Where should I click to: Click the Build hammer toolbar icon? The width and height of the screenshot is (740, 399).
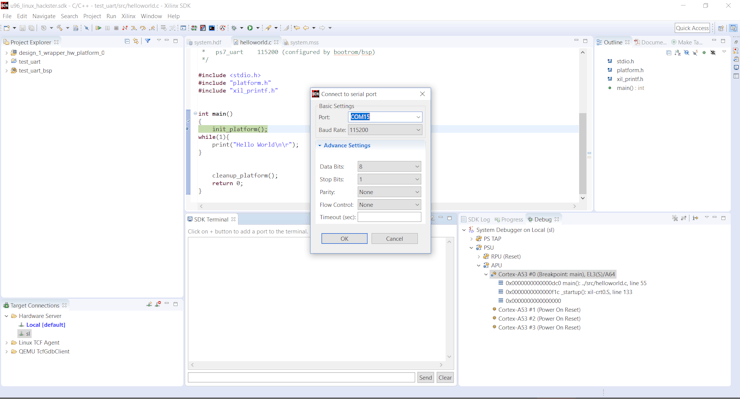coord(60,28)
